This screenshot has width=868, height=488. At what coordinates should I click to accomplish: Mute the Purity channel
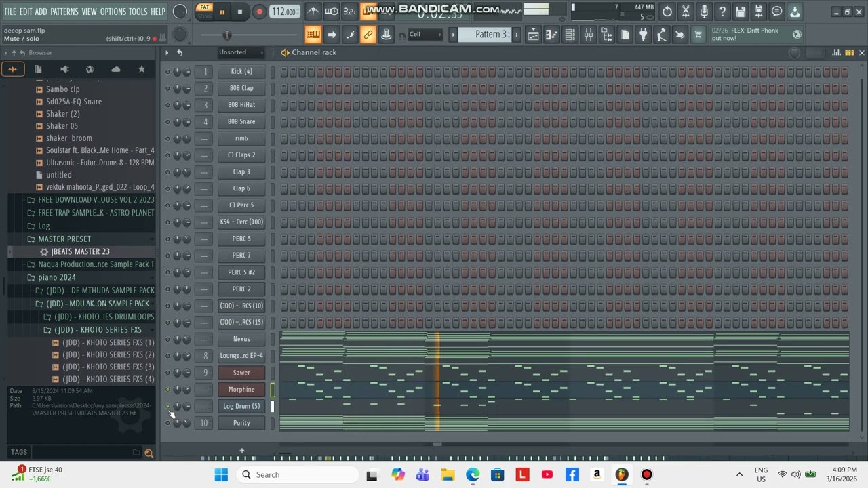coord(167,423)
